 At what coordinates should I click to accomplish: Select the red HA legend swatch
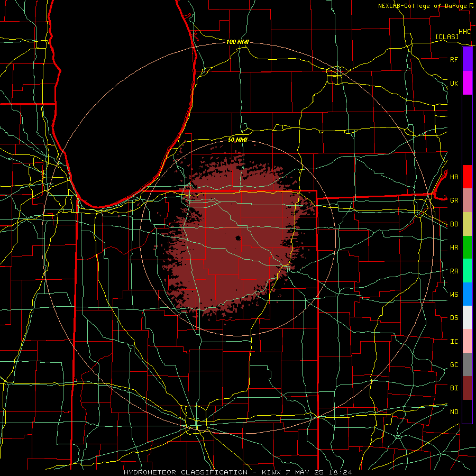click(467, 177)
